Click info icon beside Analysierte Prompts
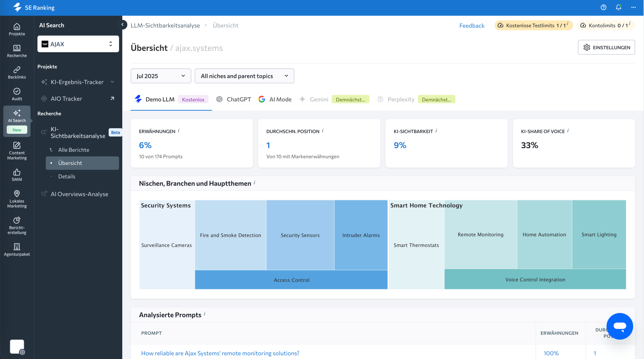Viewport: 644px width, 359px height. (205, 314)
